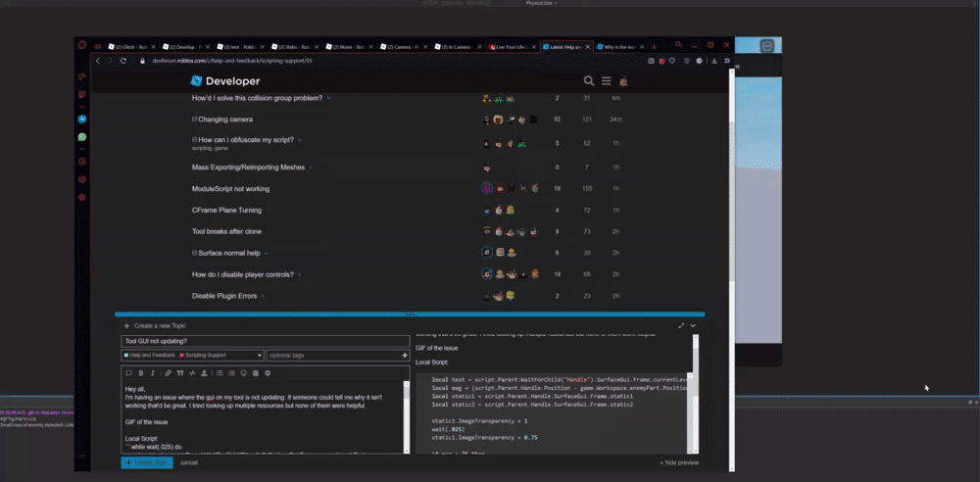
Task: Open the forum search magnifier icon
Action: pos(589,80)
